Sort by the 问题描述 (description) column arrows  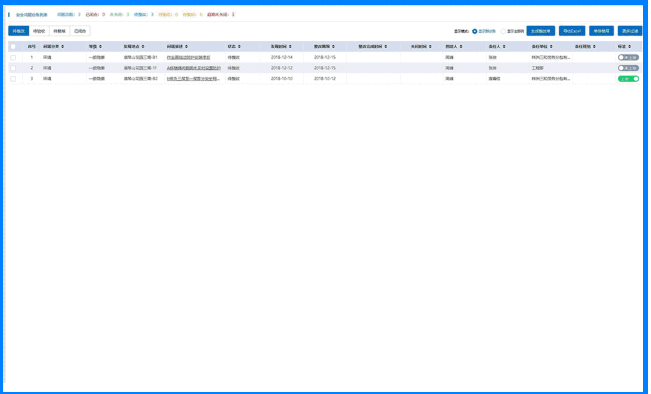click(x=186, y=46)
